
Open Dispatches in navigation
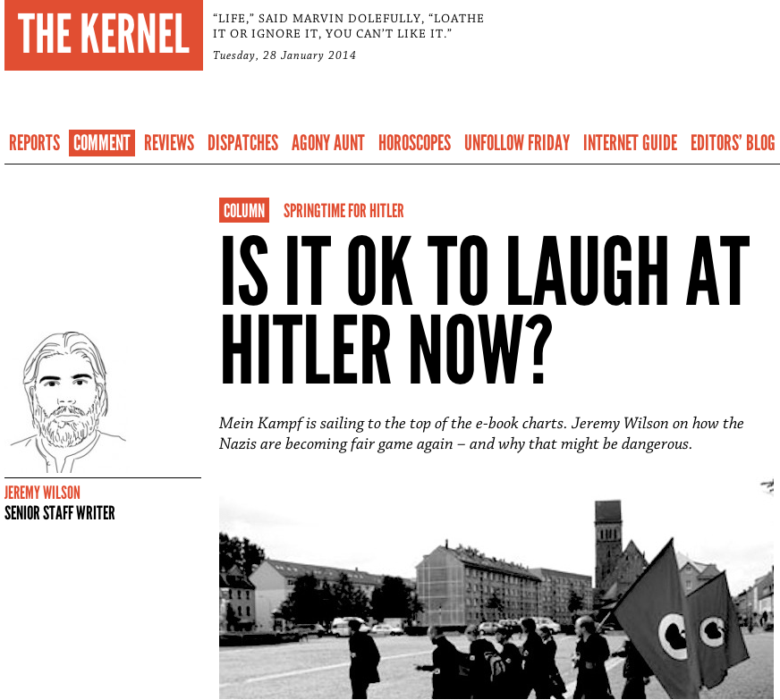click(x=242, y=143)
